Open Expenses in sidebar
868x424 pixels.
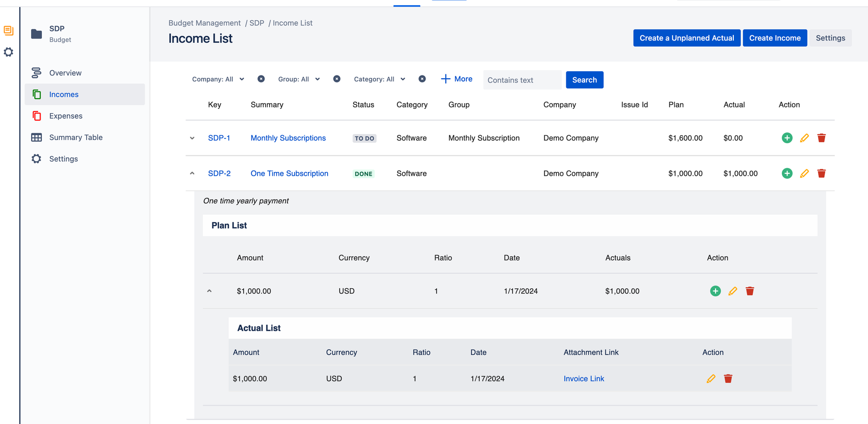tap(85, 116)
